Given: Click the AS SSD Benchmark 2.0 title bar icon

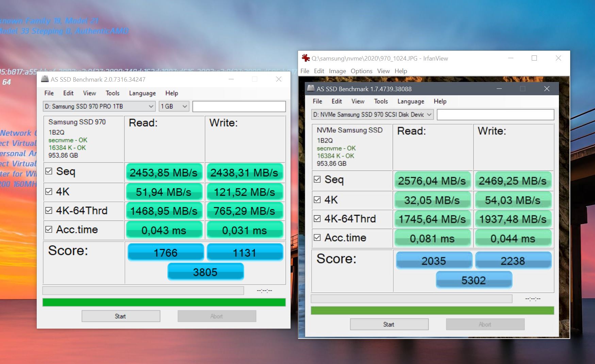Looking at the screenshot, I should pyautogui.click(x=45, y=79).
